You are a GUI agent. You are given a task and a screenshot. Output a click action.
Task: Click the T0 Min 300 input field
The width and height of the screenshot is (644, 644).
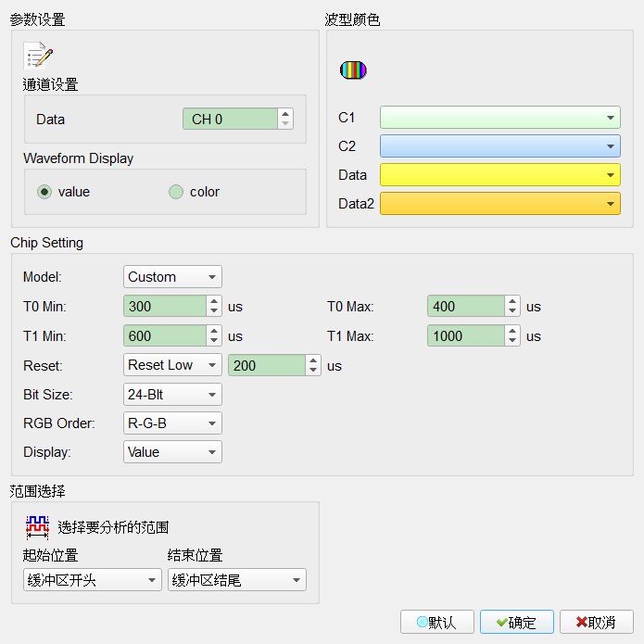[x=165, y=306]
